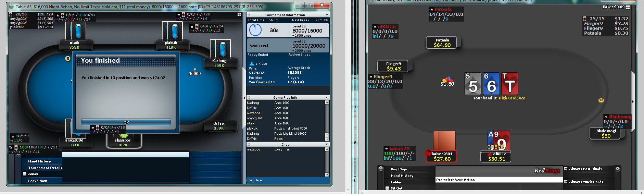Open Hand History at the cash table
The height and width of the screenshot is (194, 644).
(x=402, y=175)
